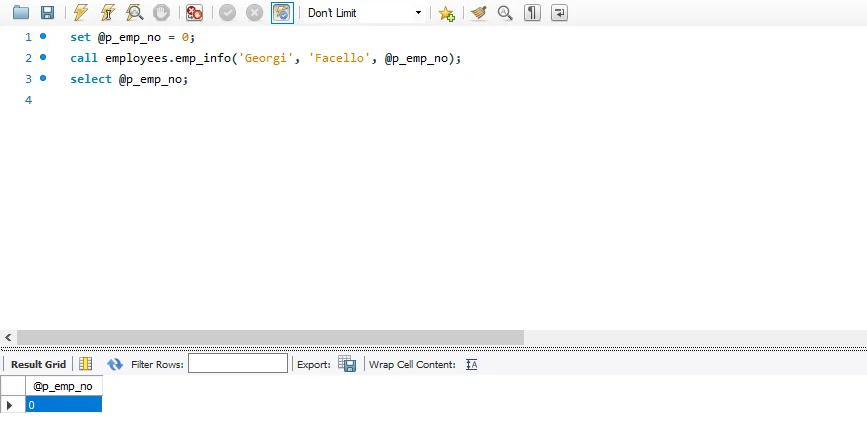The width and height of the screenshot is (867, 429).
Task: Open a SQL script file
Action: click(21, 13)
